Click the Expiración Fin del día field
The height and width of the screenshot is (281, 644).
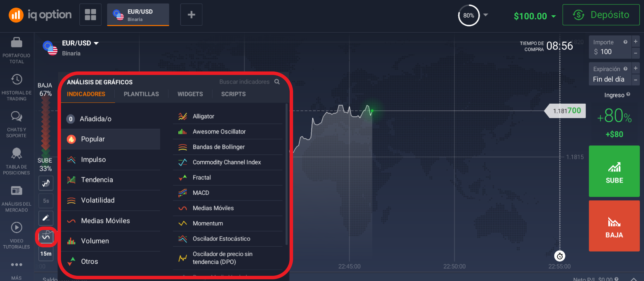[x=610, y=74]
